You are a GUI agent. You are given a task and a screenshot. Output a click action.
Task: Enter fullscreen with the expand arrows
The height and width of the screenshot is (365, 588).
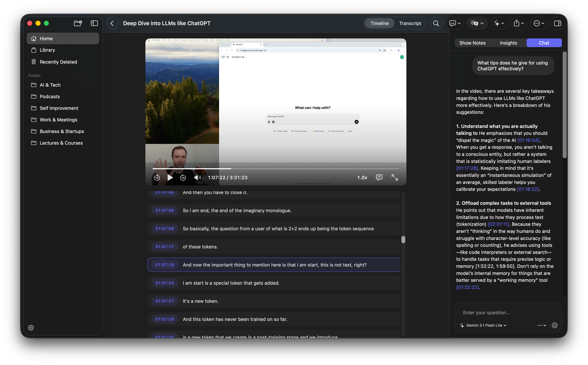[x=395, y=177]
